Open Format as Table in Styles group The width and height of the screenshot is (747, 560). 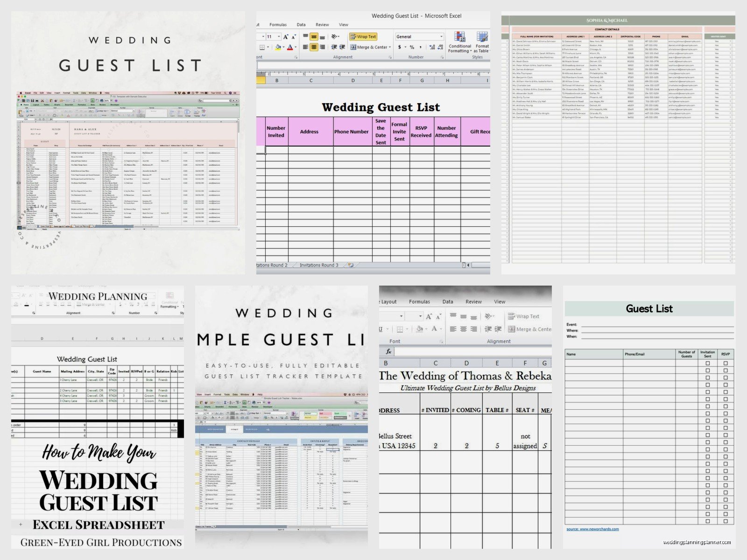pyautogui.click(x=482, y=42)
